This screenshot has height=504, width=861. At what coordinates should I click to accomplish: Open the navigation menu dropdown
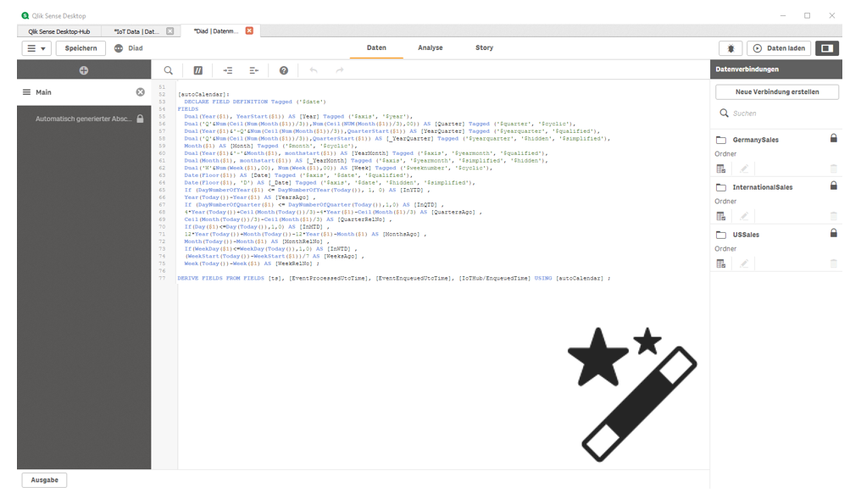click(36, 48)
